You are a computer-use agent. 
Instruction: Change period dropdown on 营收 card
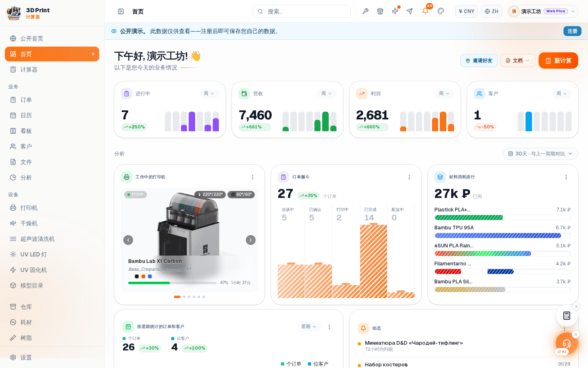pos(327,94)
